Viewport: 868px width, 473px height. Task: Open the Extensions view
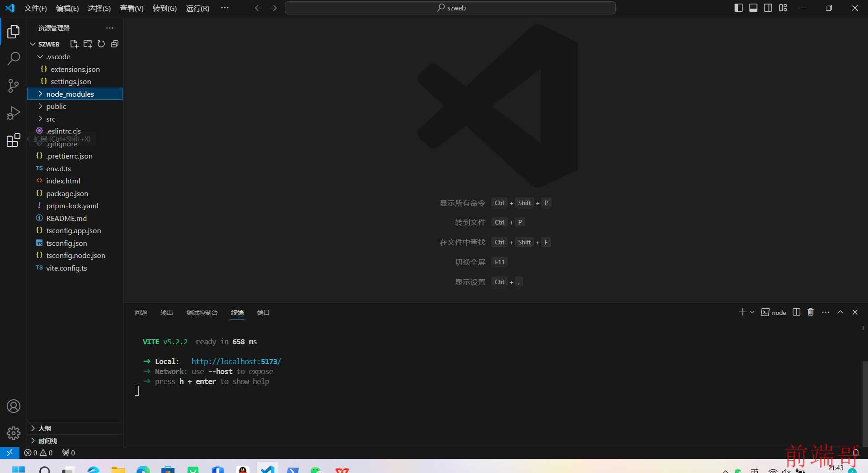coord(14,140)
